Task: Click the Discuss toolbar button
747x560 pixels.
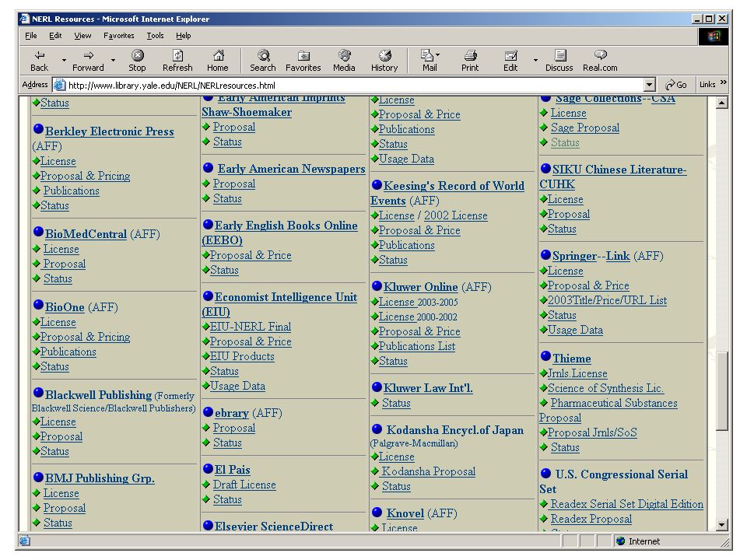Action: [x=559, y=61]
